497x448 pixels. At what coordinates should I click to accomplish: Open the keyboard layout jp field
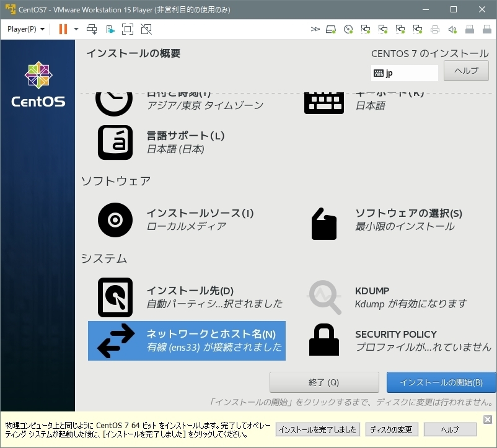pos(405,73)
